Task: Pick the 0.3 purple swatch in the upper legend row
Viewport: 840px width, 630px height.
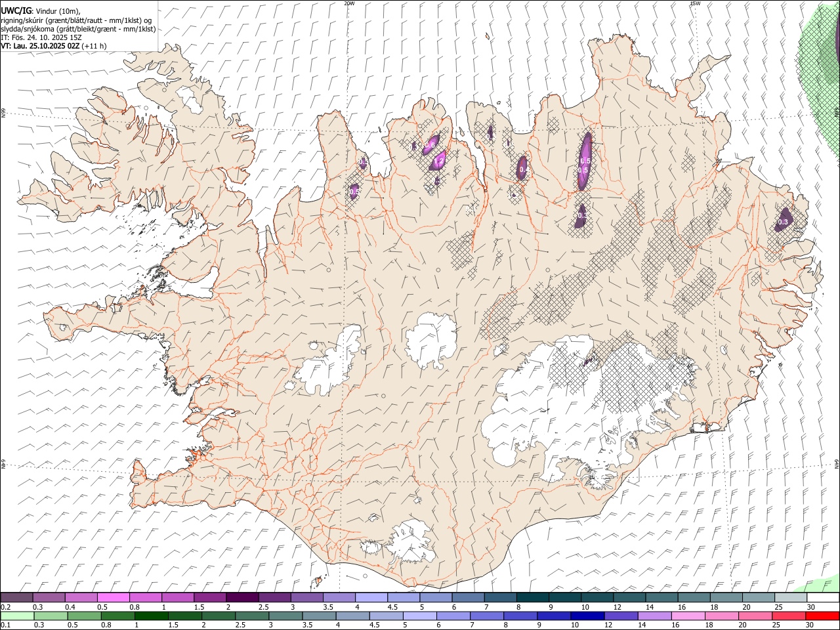Action: click(49, 598)
